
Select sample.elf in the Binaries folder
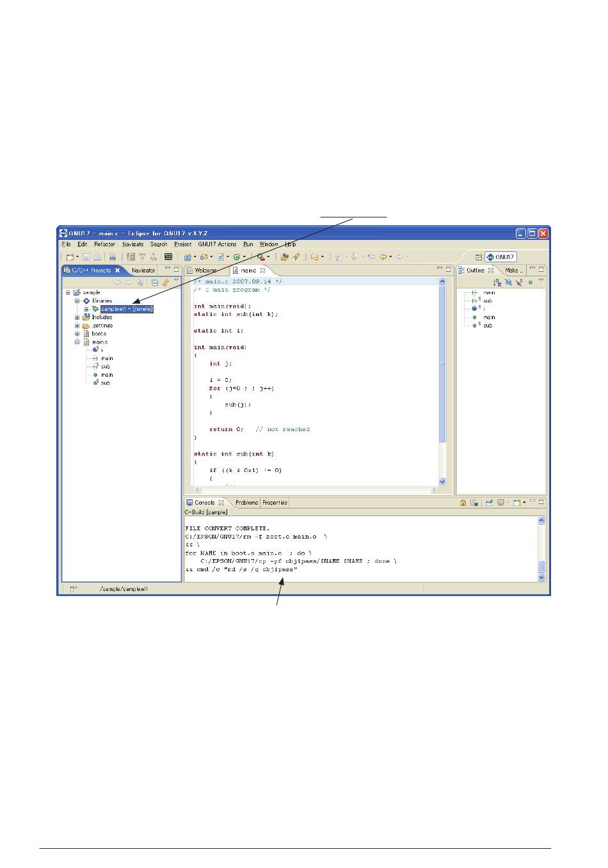(127, 309)
